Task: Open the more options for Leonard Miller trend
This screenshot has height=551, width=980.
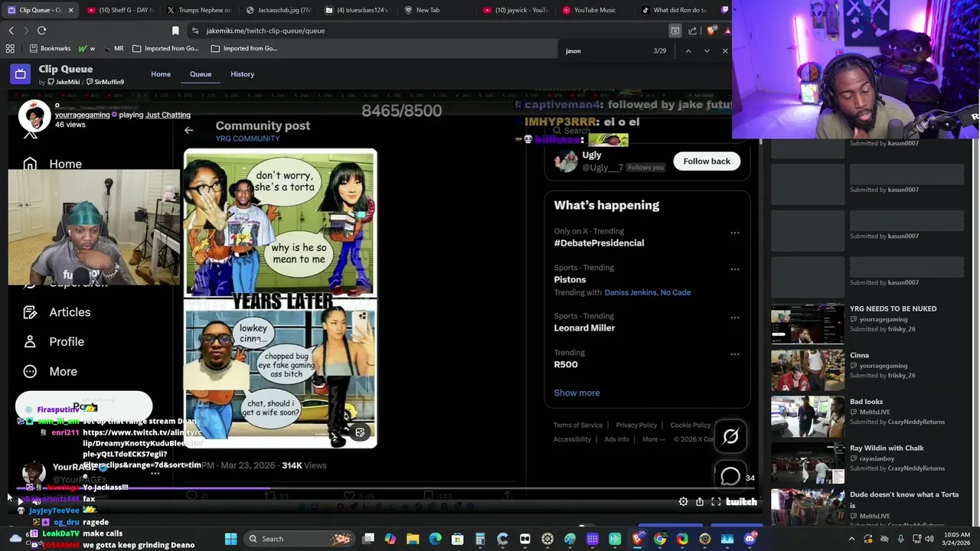Action: (x=735, y=318)
